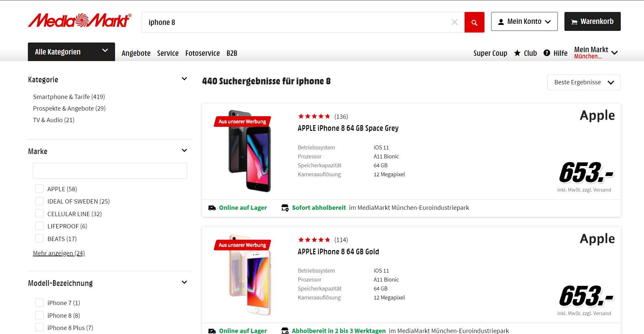Check the APPLE brand filter
Viewport: 644px width, 334px height.
pos(39,188)
